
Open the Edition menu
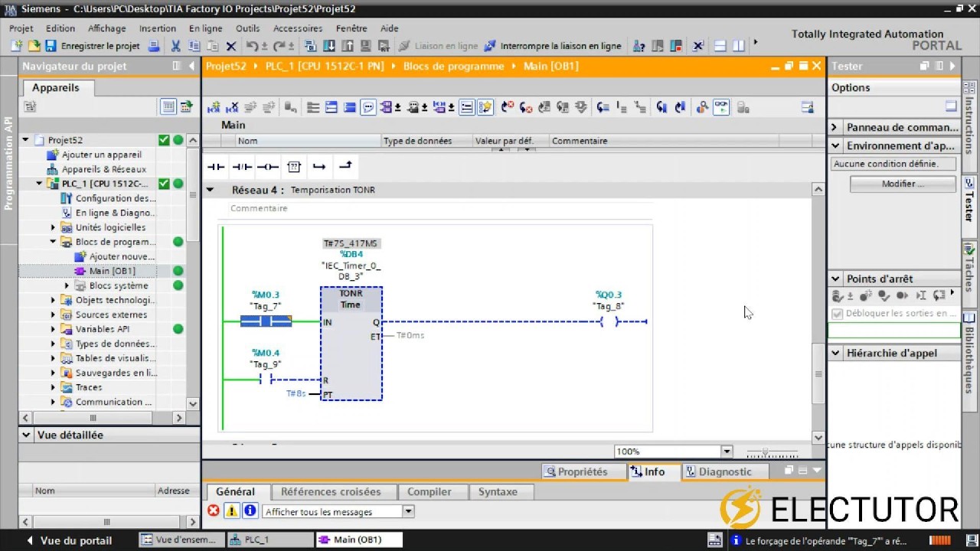click(x=60, y=28)
